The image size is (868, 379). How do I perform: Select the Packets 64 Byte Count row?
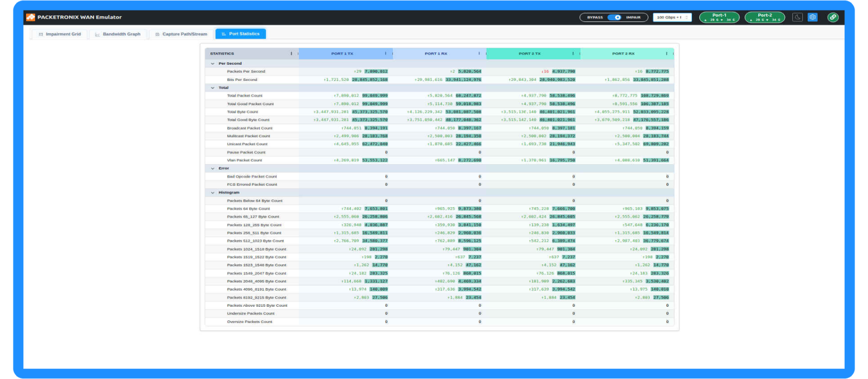(248, 209)
